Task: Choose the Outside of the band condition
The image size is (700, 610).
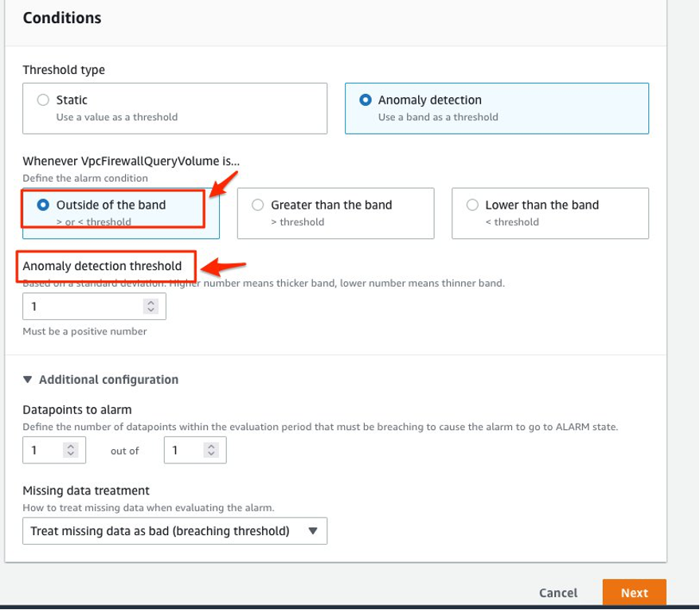Action: pos(45,205)
